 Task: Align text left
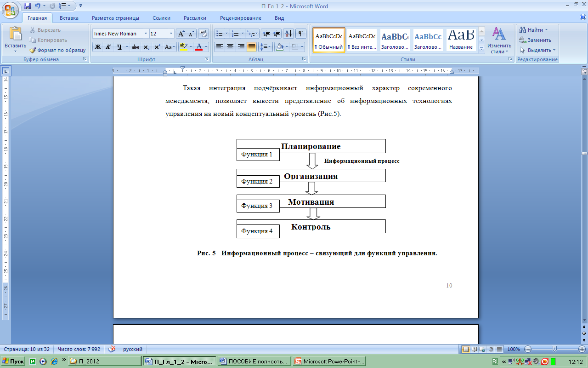pos(220,47)
